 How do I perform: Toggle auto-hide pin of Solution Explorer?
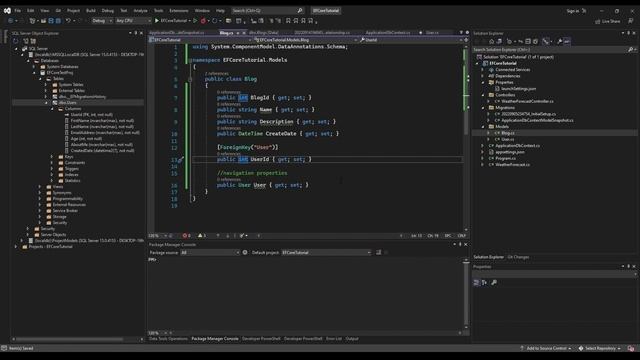coord(629,33)
